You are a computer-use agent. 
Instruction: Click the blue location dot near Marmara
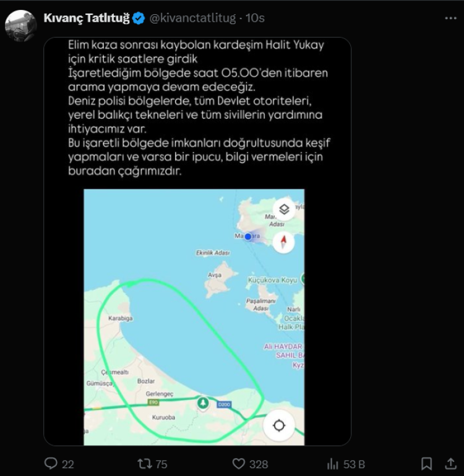(x=248, y=237)
